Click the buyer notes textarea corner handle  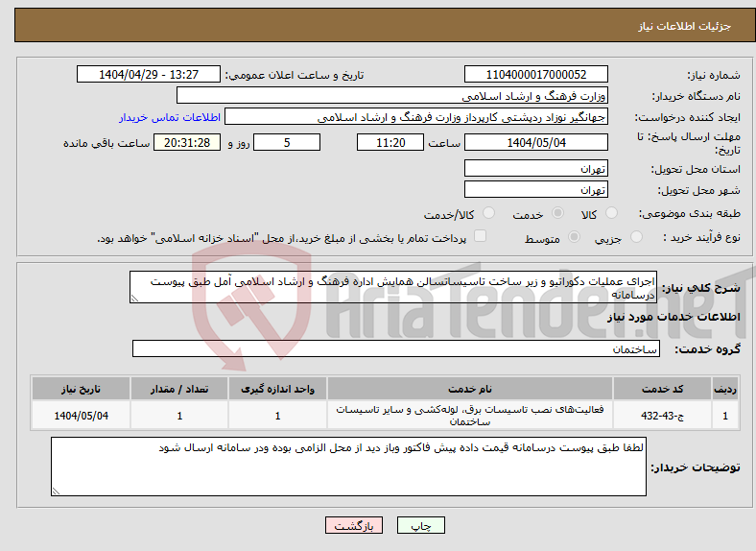[x=56, y=491]
